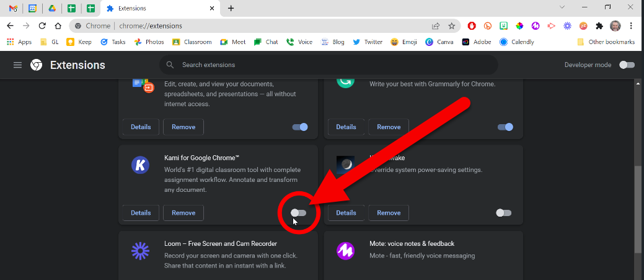Toggle Developer mode on
The width and height of the screenshot is (644, 280).
coord(627,65)
